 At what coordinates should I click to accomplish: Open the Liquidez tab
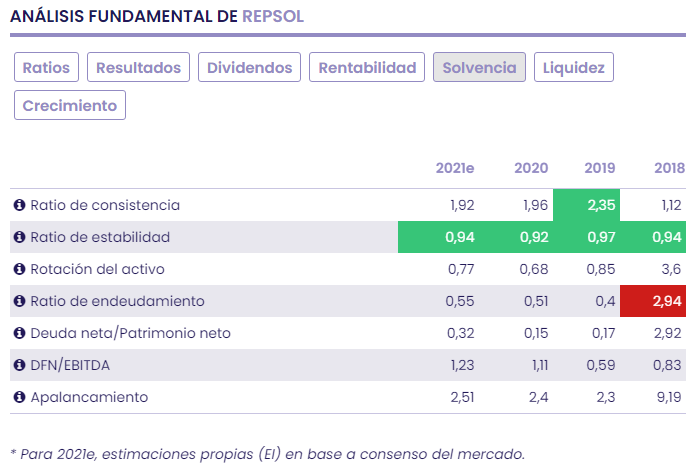tap(574, 67)
